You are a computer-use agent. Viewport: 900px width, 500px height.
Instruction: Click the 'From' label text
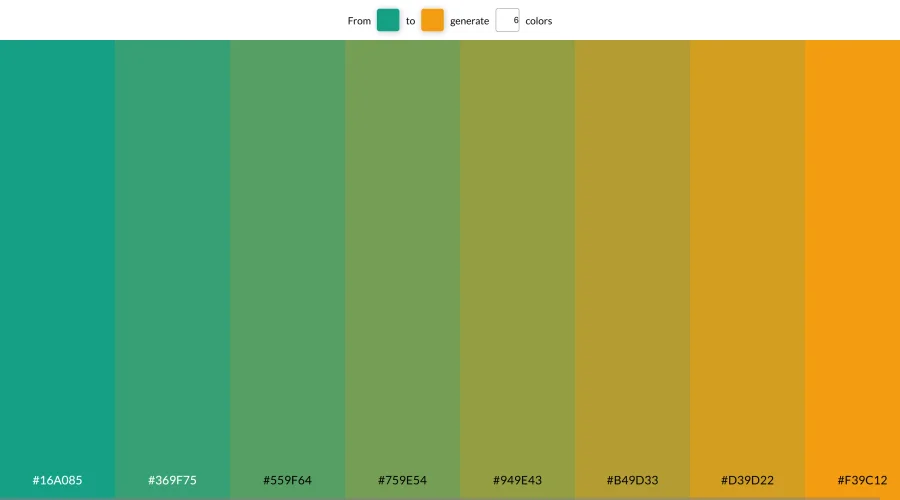359,21
